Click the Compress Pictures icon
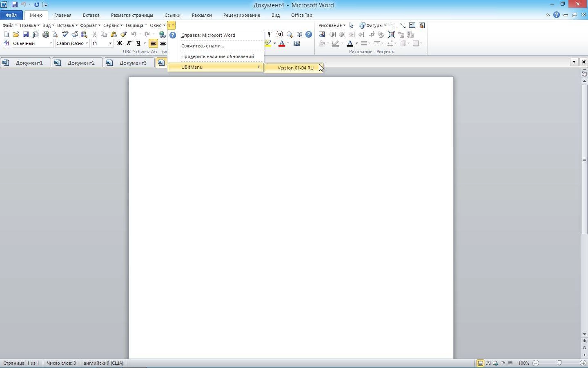Viewport: 588px width, 368px height. tap(391, 35)
